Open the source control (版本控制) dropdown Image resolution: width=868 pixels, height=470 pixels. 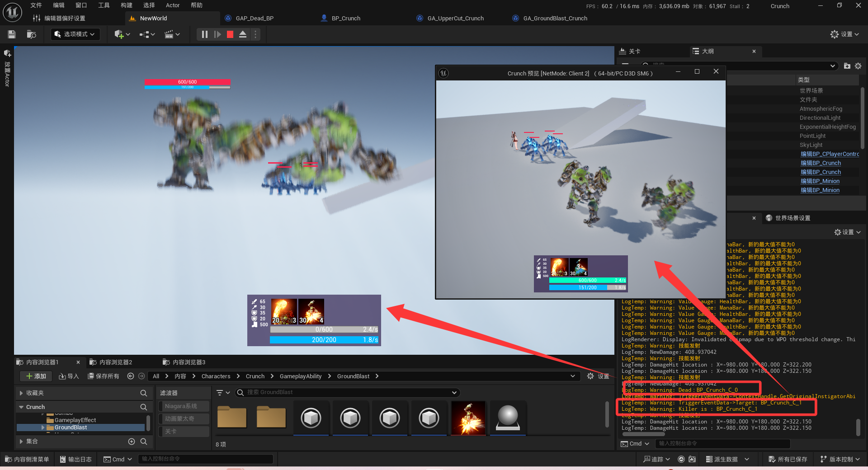point(840,459)
